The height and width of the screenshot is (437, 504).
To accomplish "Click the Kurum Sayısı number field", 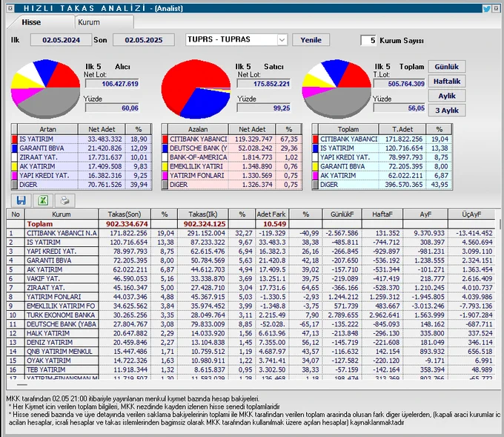I will pyautogui.click(x=368, y=40).
